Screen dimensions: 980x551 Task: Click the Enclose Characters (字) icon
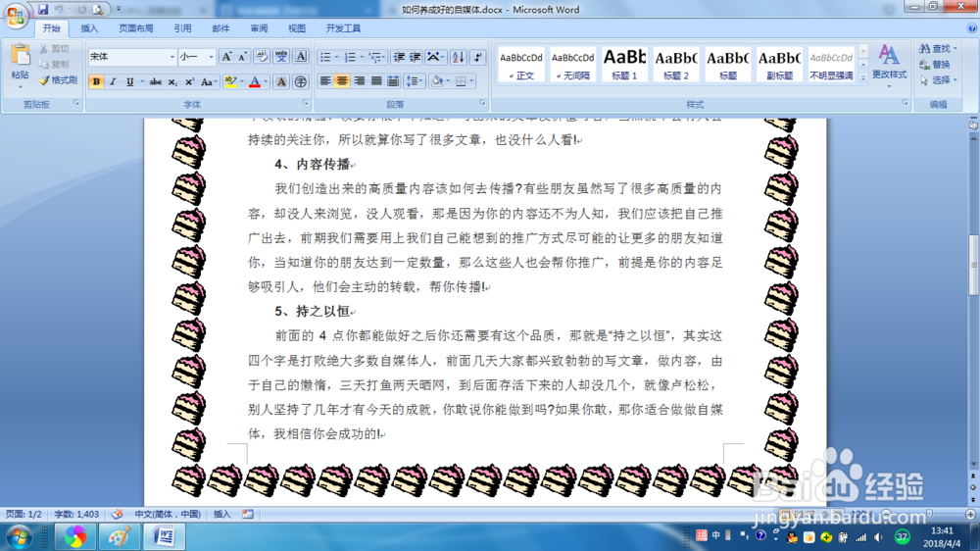click(x=301, y=82)
